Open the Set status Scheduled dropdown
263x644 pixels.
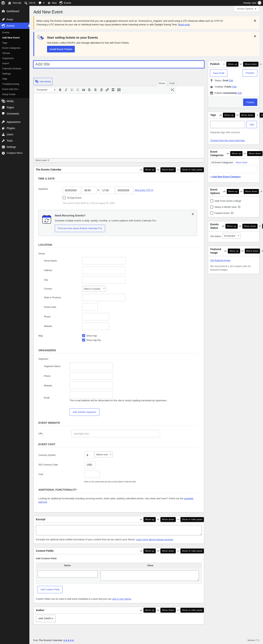(x=232, y=236)
